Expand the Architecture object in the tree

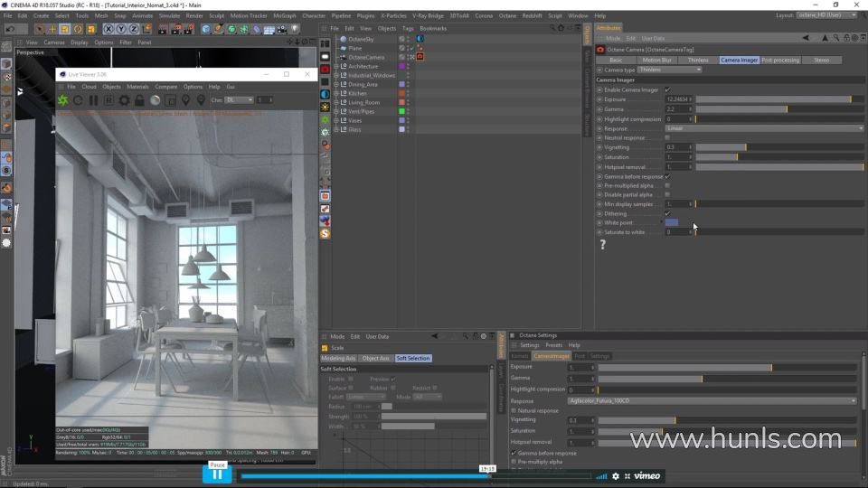click(x=335, y=66)
